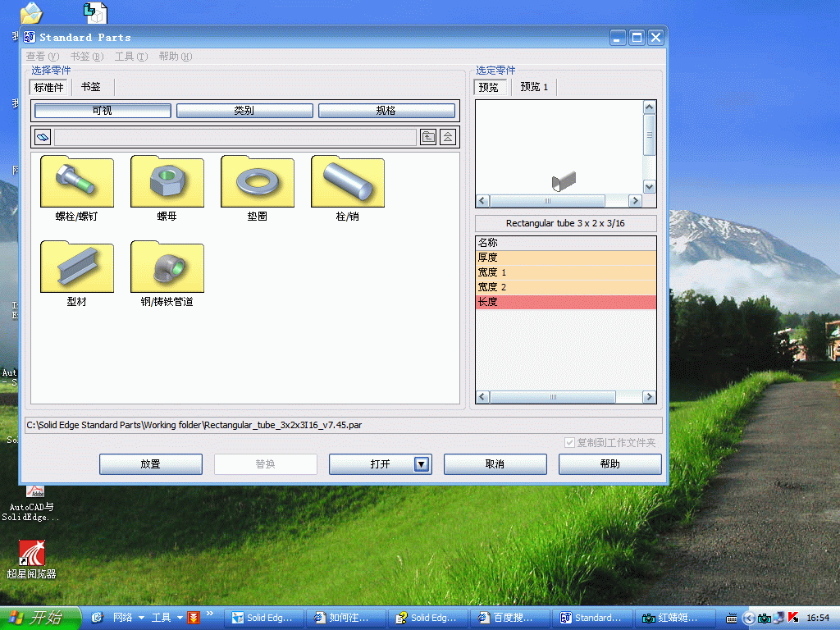Open the 型材 profiles folder
Screen dimensions: 840x630
click(76, 268)
